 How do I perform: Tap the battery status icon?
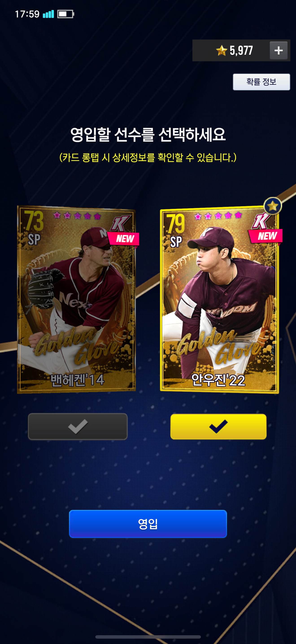(x=66, y=14)
